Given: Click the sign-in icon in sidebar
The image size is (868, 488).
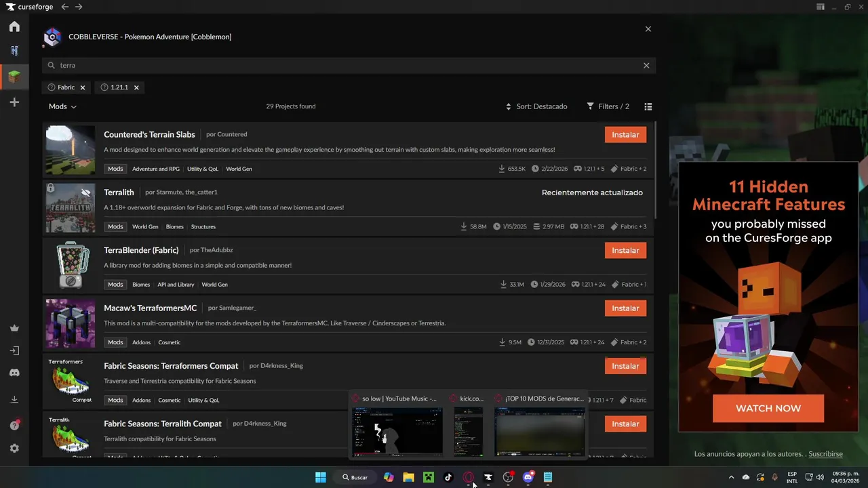Looking at the screenshot, I should coord(14,350).
